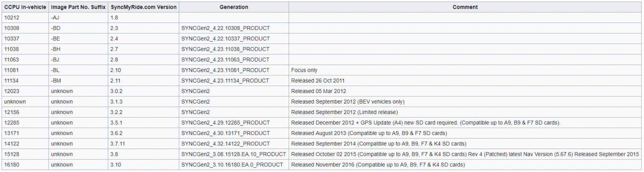
Task: Click the CCPU In-vehicle column header
Action: pyautogui.click(x=25, y=7)
